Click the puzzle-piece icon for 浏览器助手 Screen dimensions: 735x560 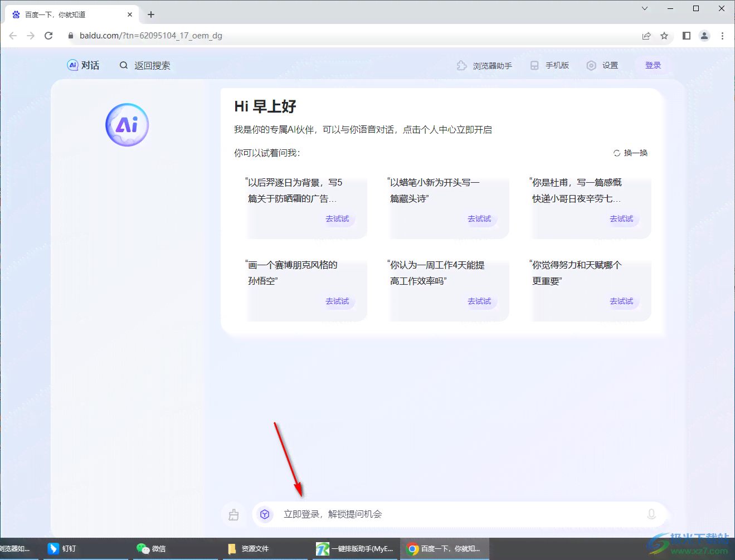point(462,65)
